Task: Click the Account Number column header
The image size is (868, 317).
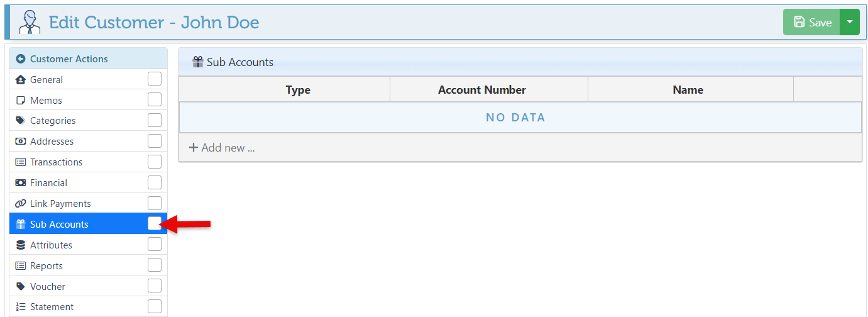Action: pos(481,90)
